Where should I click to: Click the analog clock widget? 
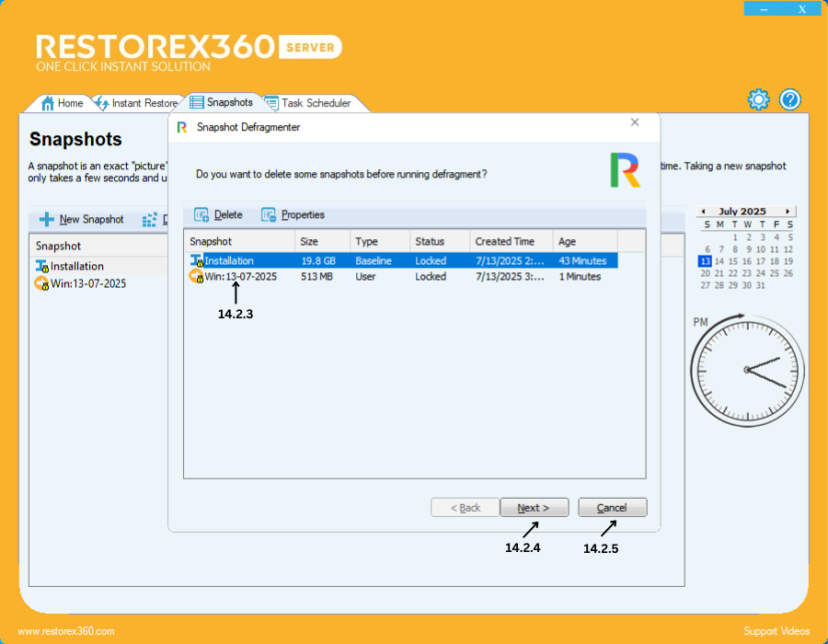coord(747,370)
